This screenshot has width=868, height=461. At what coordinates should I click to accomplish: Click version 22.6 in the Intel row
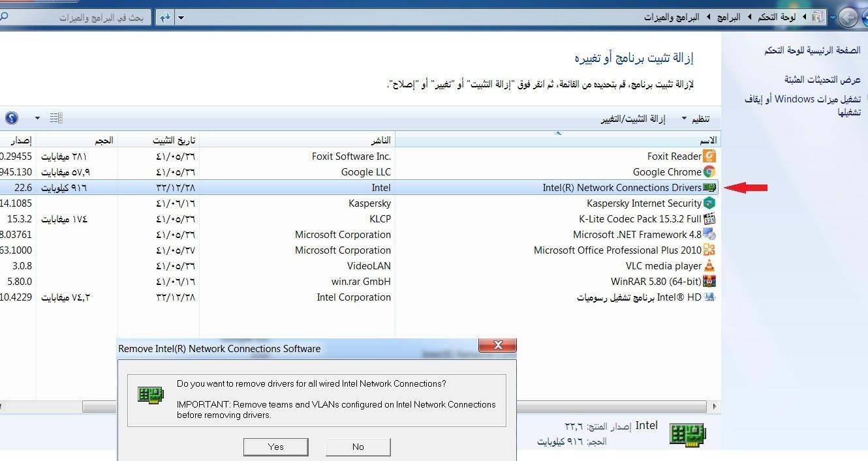(23, 188)
